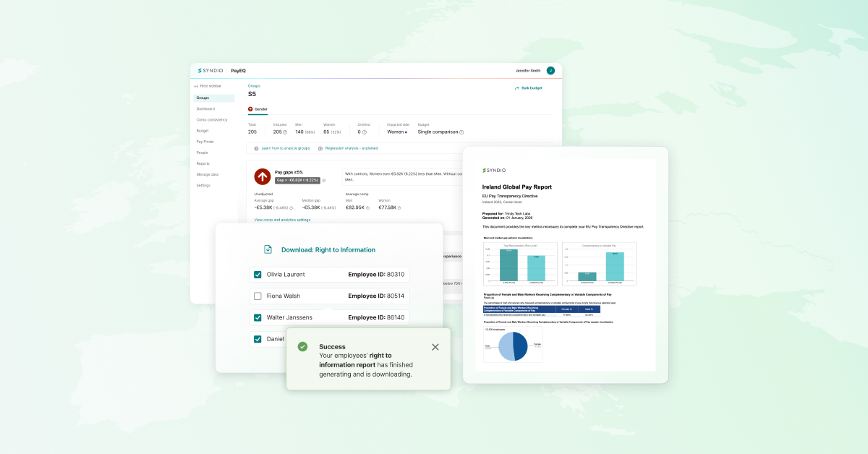Image resolution: width=868 pixels, height=454 pixels.
Task: Go to Budget in the sidebar
Action: pyautogui.click(x=203, y=131)
